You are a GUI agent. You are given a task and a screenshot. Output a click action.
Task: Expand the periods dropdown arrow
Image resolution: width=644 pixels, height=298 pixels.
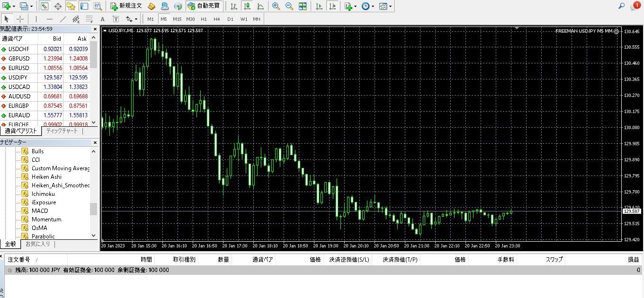click(373, 6)
